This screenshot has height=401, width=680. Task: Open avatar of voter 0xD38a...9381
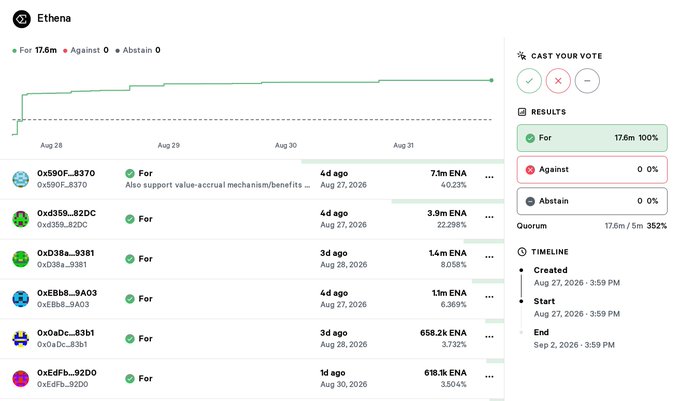tap(20, 259)
